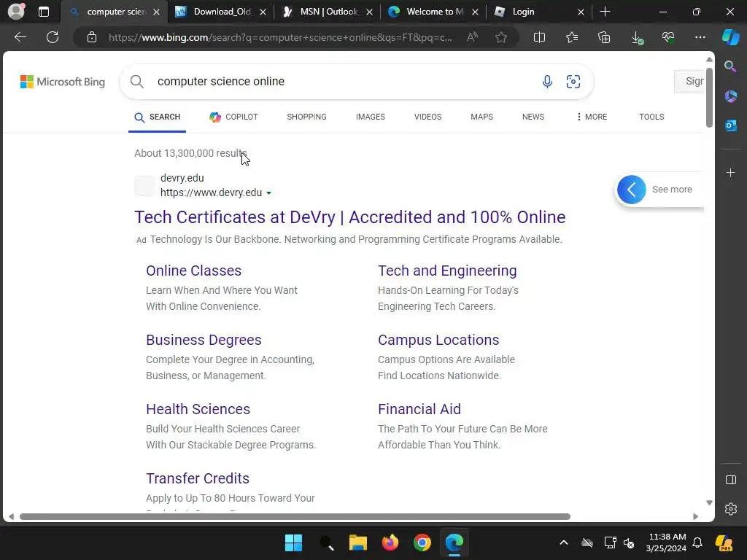Viewport: 747px width, 560px height.
Task: Show Downloads panel
Action: [636, 38]
